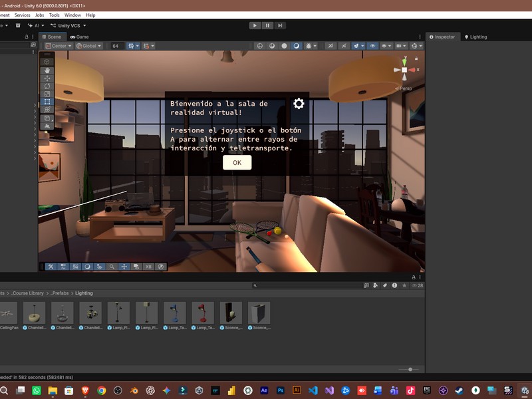Toggle grid snapping button in Scene toolbar
The height and width of the screenshot is (399, 532).
pos(131,46)
